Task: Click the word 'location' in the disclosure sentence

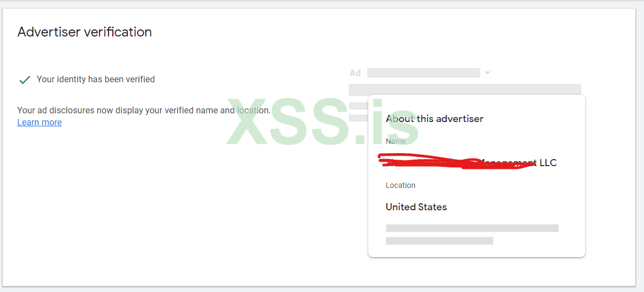Action: click(x=253, y=111)
